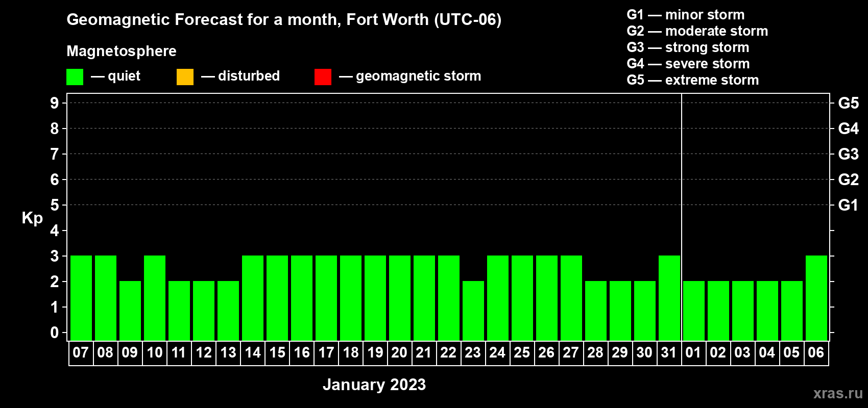The width and height of the screenshot is (868, 408).
Task: Click the green quiet legend swatch
Action: pos(75,77)
